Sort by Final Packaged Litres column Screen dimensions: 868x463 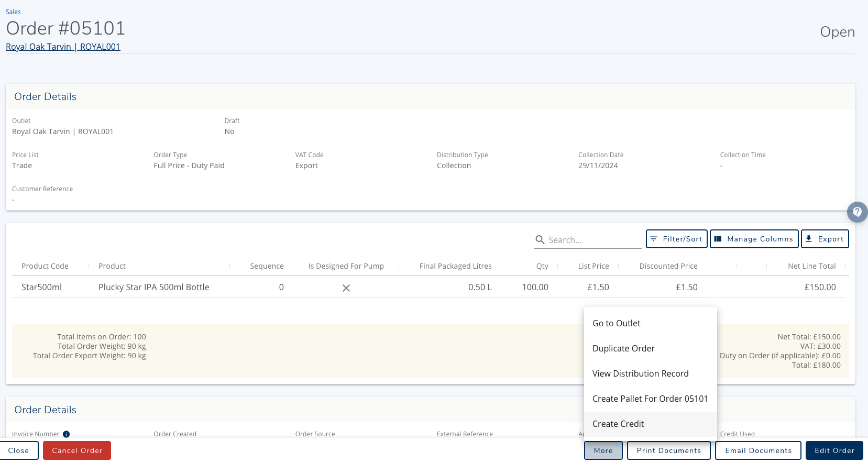click(x=456, y=266)
